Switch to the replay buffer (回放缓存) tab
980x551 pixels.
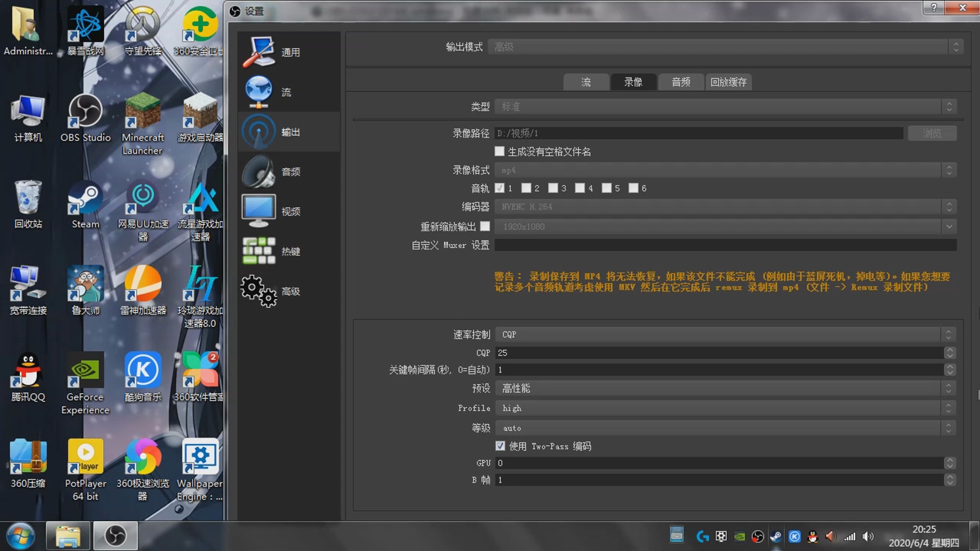728,82
